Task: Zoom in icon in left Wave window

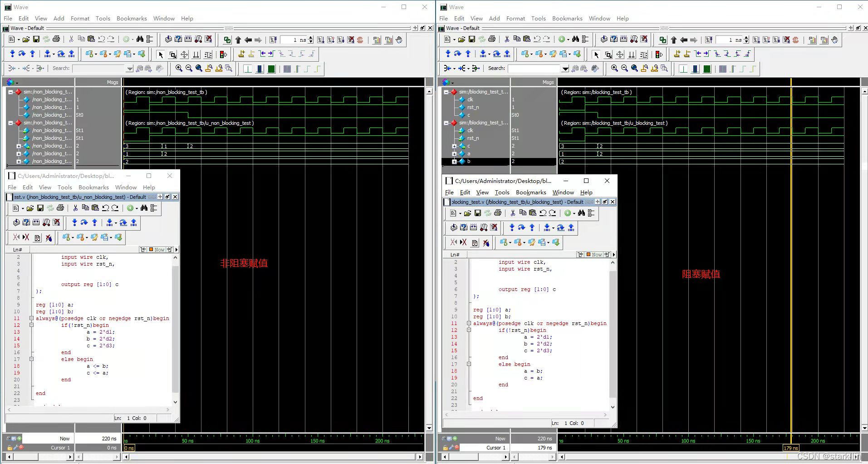Action: click(x=179, y=68)
